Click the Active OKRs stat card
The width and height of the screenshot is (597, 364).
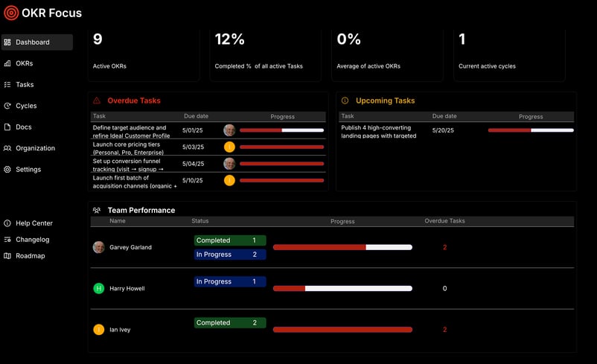click(x=144, y=55)
